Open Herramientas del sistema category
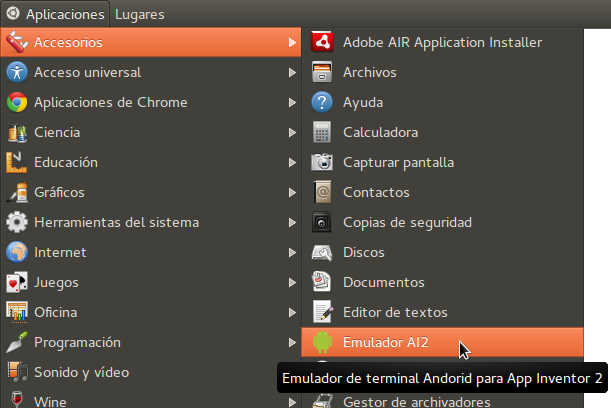Viewport: 611px width, 408px height. 151,222
